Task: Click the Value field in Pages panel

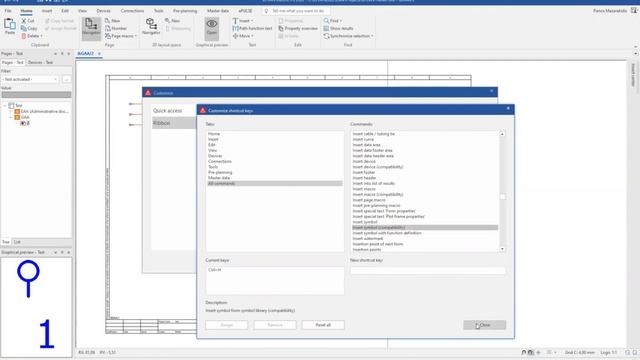Action: pyautogui.click(x=36, y=95)
